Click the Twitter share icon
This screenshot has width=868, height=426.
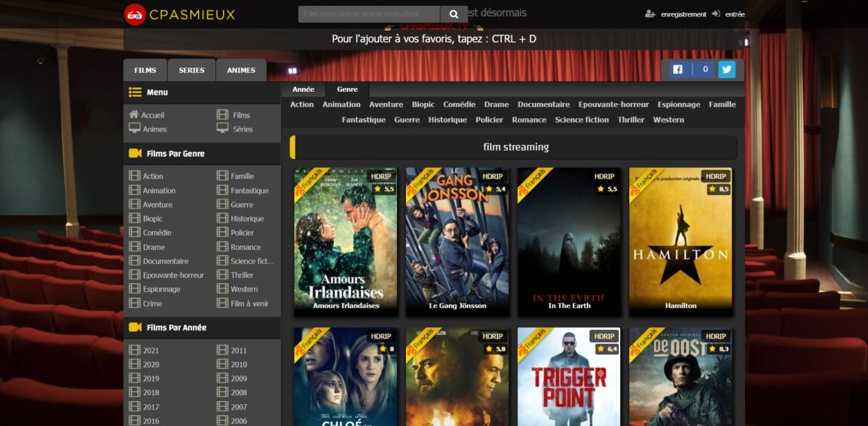point(726,69)
